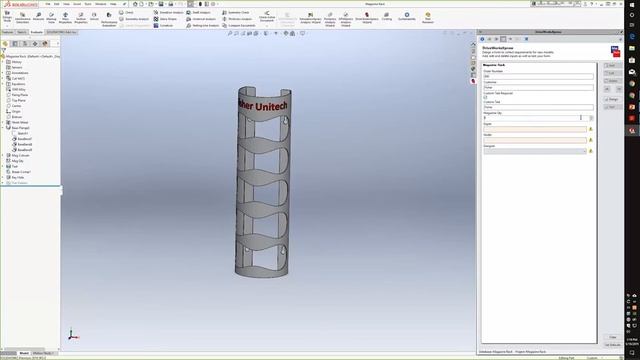
Task: Click the Magazine Qty spinner arrows
Action: (x=591, y=118)
